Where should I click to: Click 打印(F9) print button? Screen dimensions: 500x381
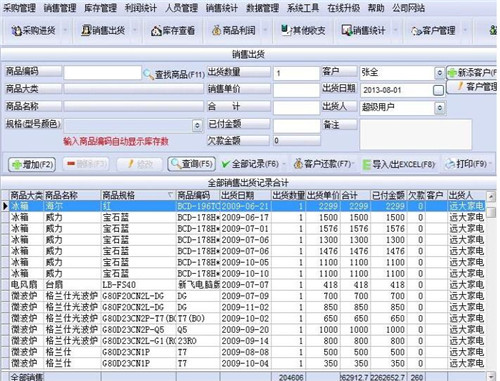(x=467, y=164)
